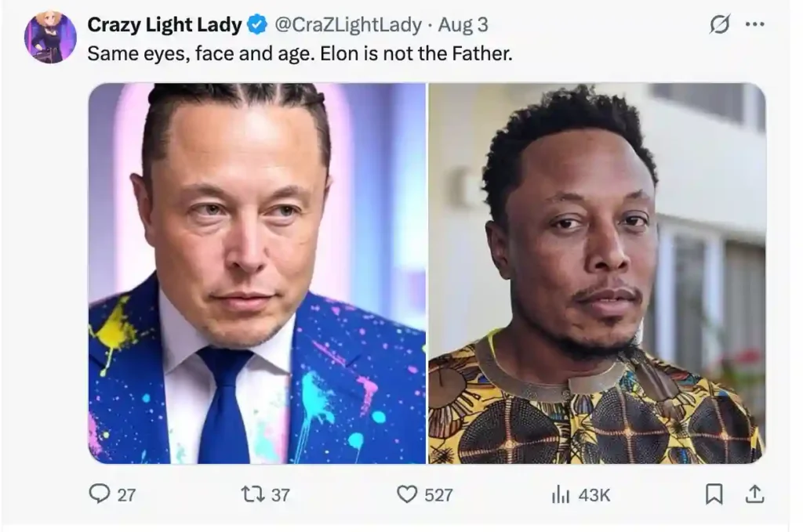Image resolution: width=803 pixels, height=532 pixels.
Task: Click the tweet text about Elon
Action: (x=300, y=53)
